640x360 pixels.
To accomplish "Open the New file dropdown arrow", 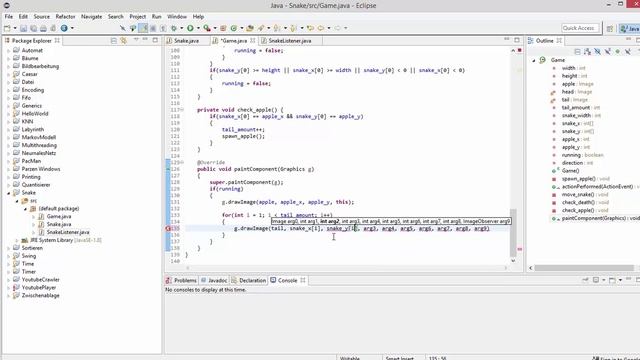I will pos(15,28).
